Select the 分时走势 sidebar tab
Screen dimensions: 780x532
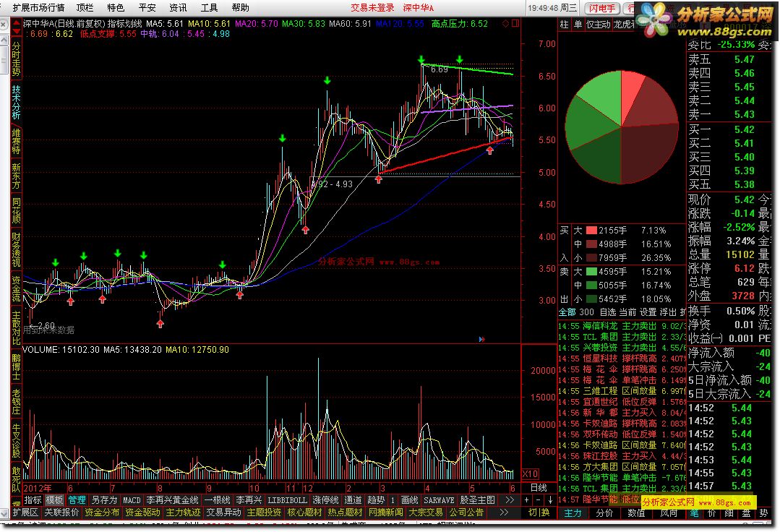click(16, 59)
